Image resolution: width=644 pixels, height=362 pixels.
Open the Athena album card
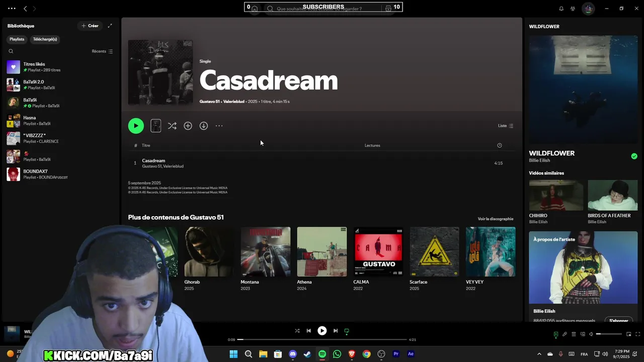click(321, 259)
